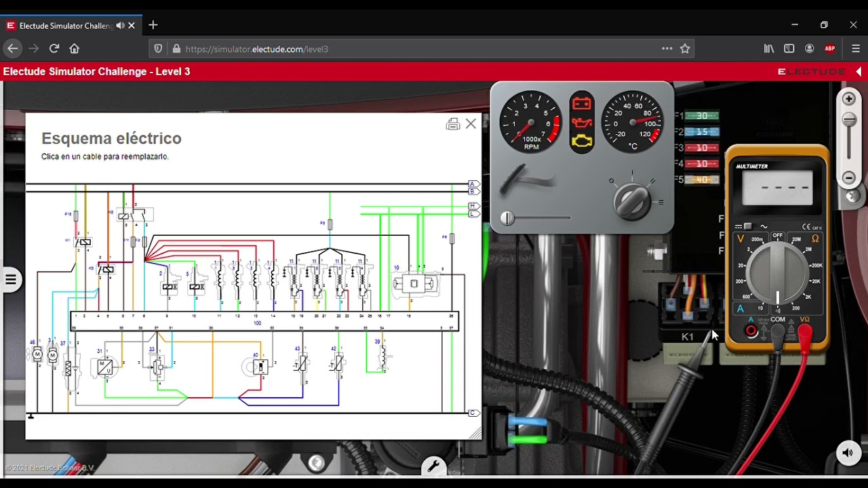
Task: Click component 33 in schematic
Action: [x=157, y=367]
